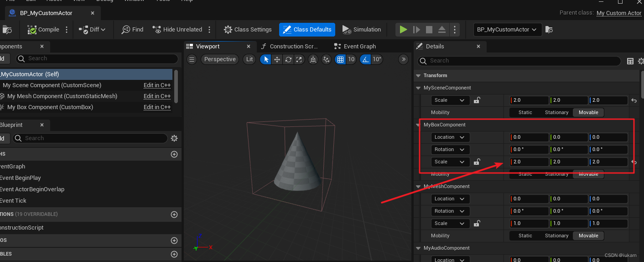
Task: Reset MySceneComponent scale to default
Action: [634, 100]
